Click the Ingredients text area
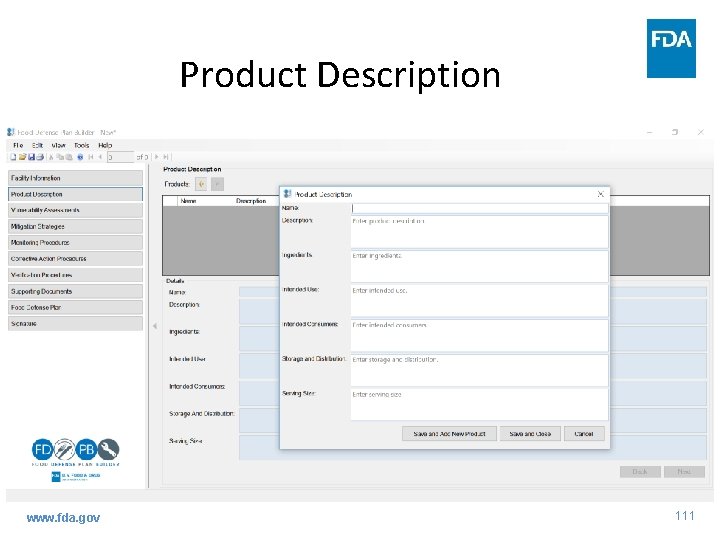This screenshot has height=540, width=720. pos(479,266)
